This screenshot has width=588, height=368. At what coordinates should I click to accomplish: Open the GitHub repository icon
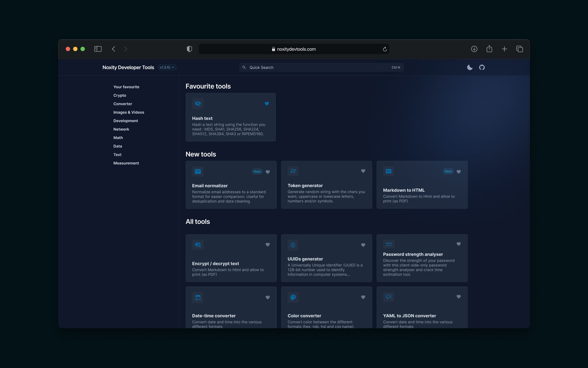482,67
